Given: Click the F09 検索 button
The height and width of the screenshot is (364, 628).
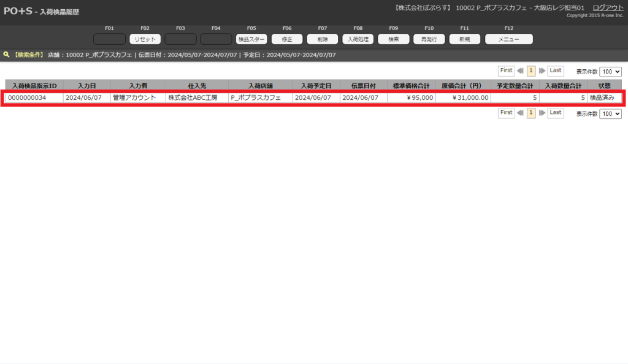Looking at the screenshot, I should click(x=394, y=39).
